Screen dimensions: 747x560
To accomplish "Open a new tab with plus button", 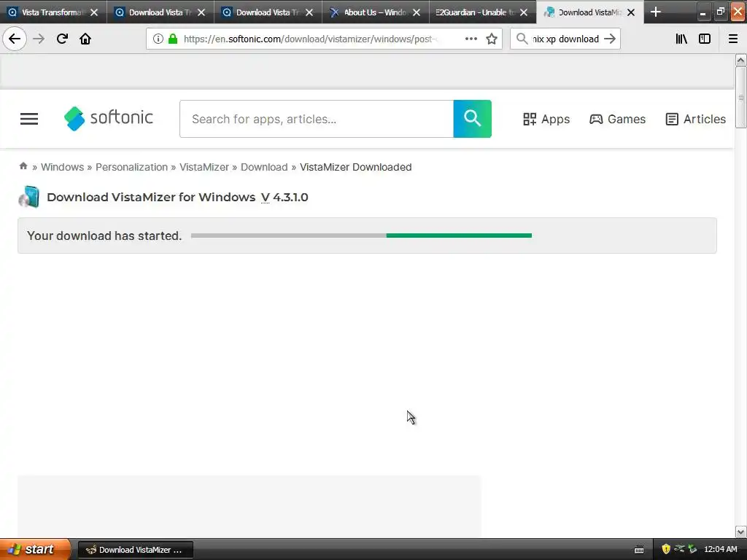I will click(x=656, y=12).
